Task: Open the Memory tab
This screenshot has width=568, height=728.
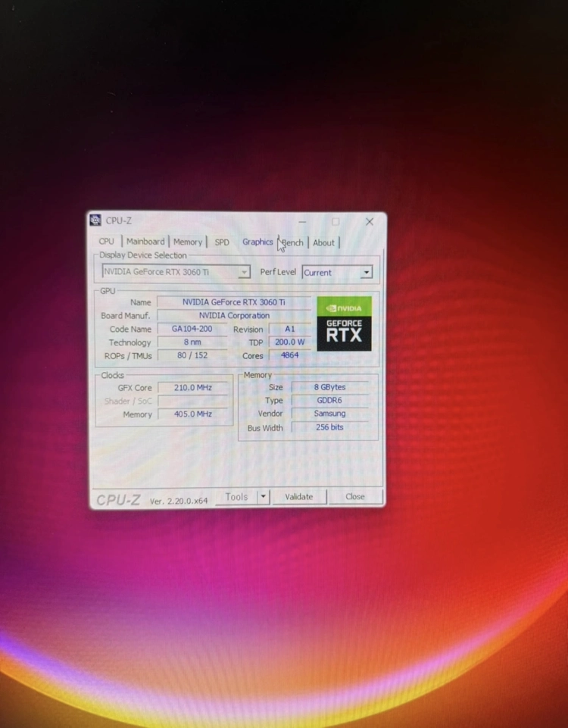Action: pyautogui.click(x=188, y=242)
